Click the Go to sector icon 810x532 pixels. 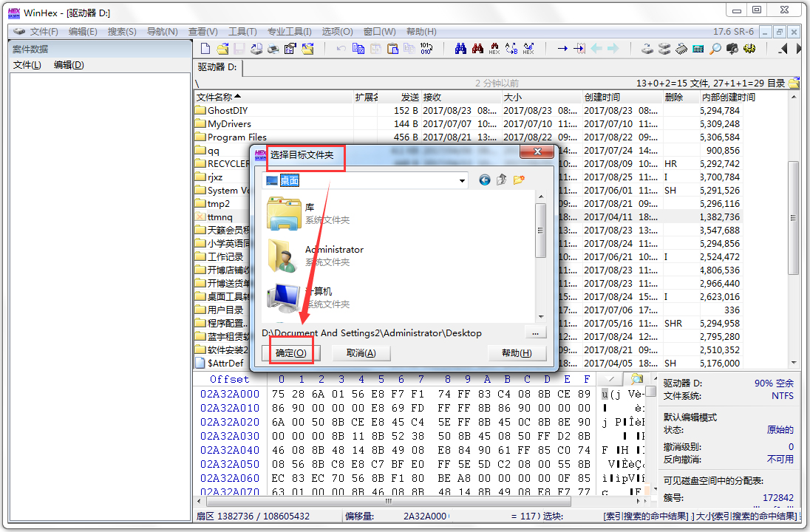(x=579, y=49)
